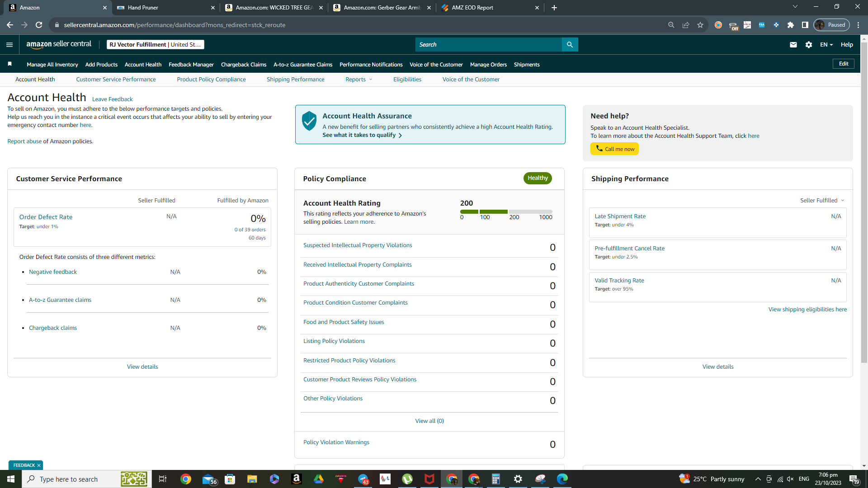Click the page vertical scrollbar
The image size is (868, 488).
[x=864, y=203]
